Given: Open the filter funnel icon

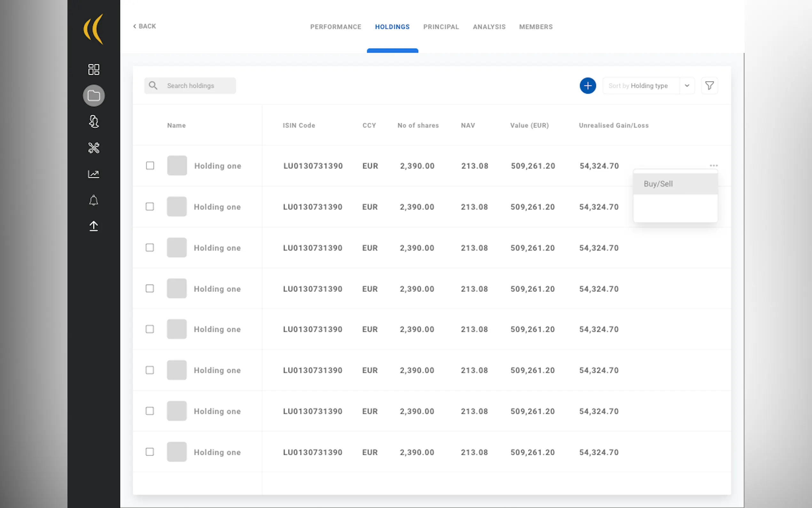Looking at the screenshot, I should pos(709,86).
